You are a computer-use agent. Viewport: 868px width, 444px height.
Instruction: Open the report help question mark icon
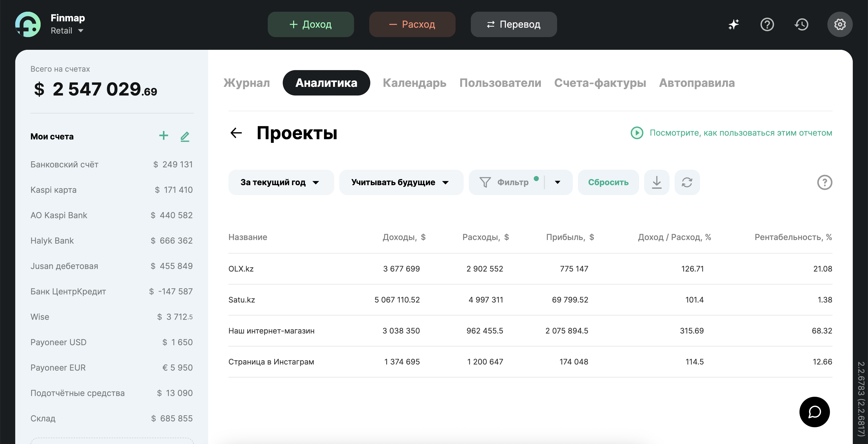825,182
